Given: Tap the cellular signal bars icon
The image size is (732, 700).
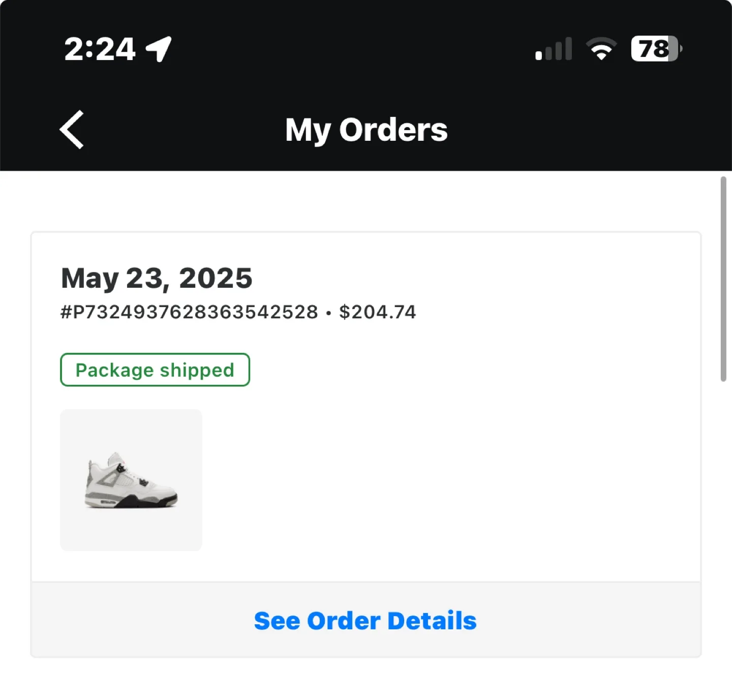Looking at the screenshot, I should point(553,48).
